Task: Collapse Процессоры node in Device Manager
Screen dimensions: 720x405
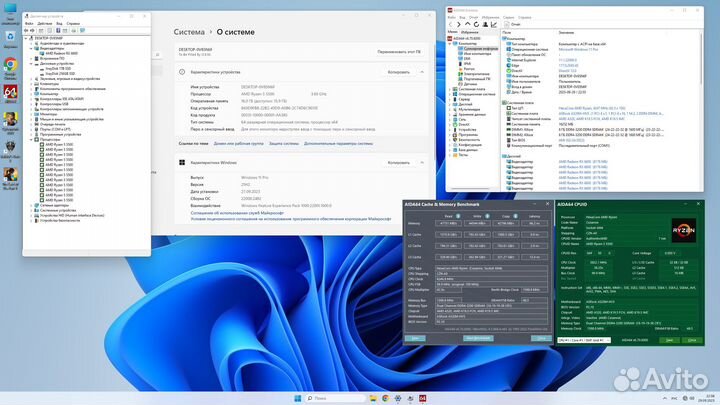Action: (32, 139)
